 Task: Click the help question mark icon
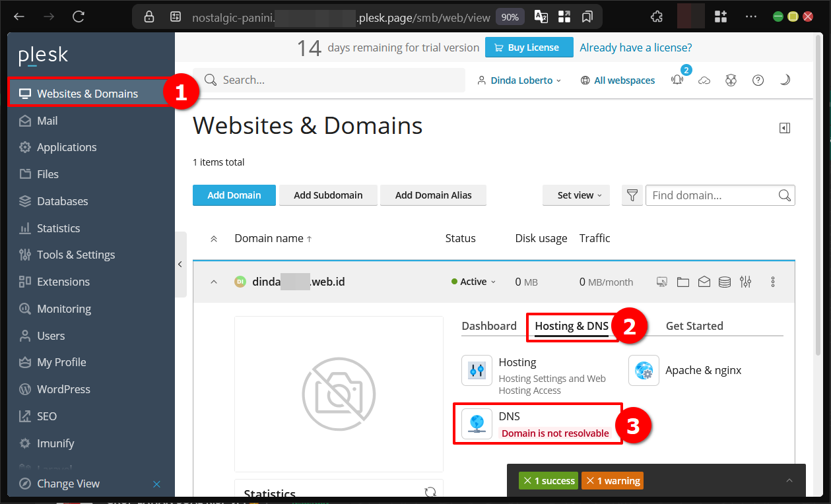(758, 80)
